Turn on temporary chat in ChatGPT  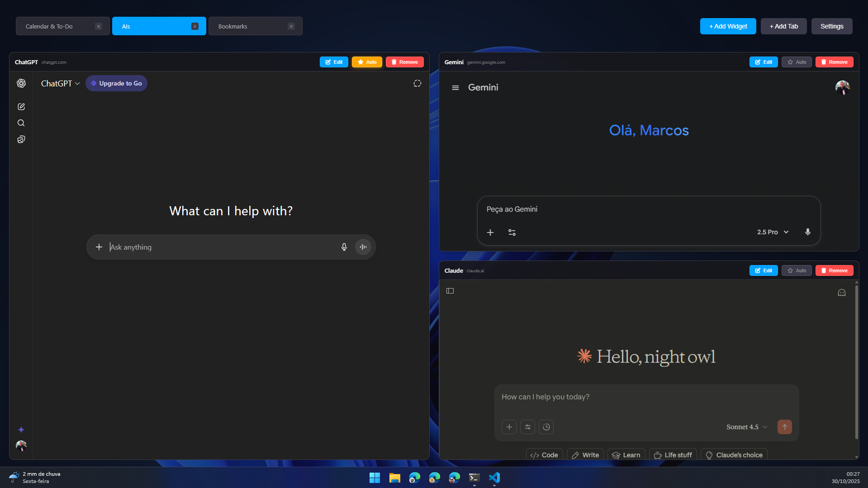(x=417, y=83)
